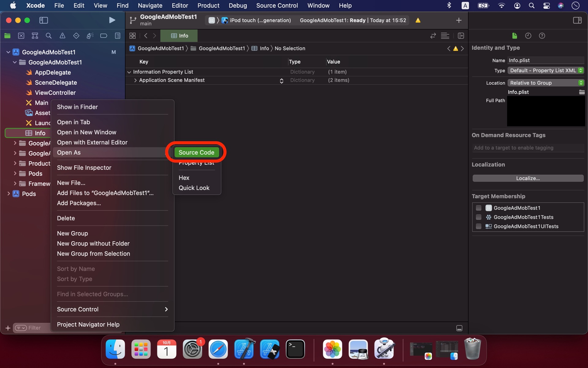Open the Test navigator diamond icon
Image resolution: width=588 pixels, height=368 pixels.
click(x=76, y=36)
